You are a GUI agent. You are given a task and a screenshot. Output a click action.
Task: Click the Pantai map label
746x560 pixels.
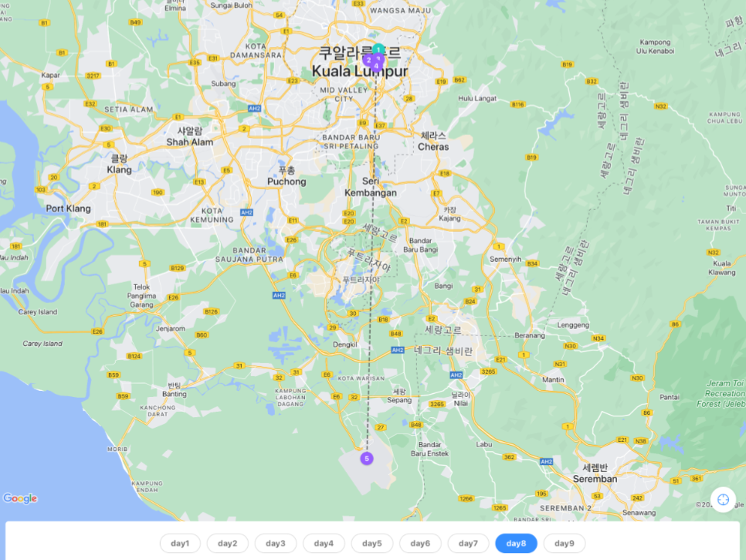[670, 397]
